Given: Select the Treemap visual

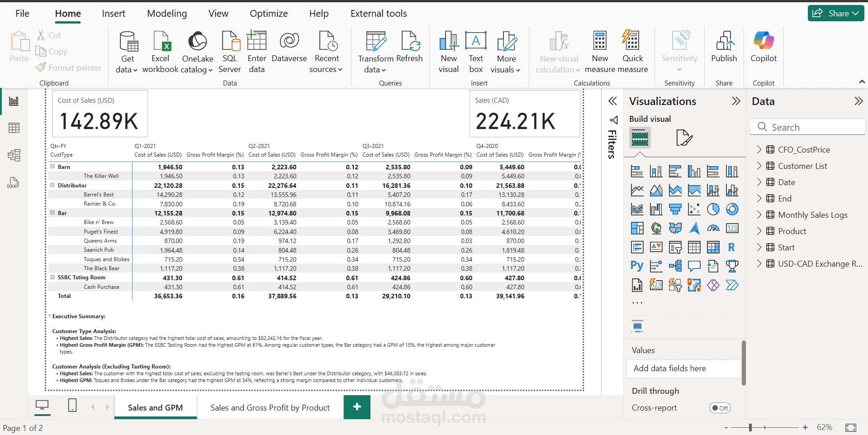Looking at the screenshot, I should [x=637, y=228].
